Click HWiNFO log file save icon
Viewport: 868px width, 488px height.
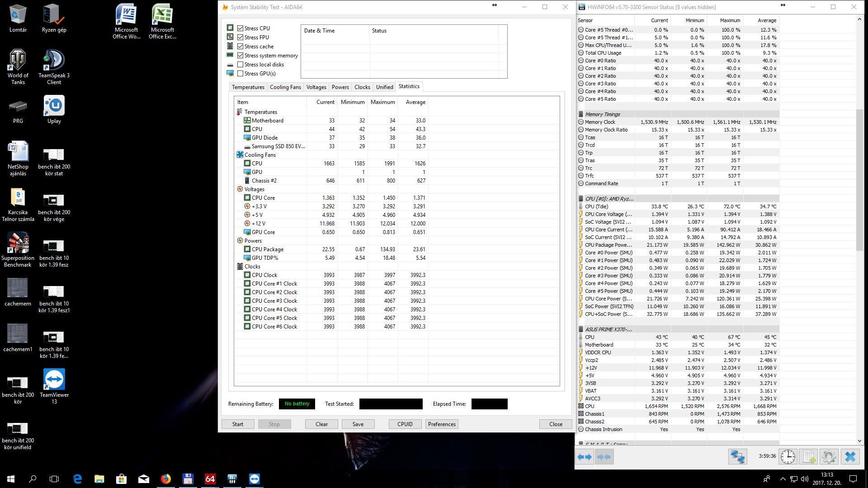coord(809,457)
